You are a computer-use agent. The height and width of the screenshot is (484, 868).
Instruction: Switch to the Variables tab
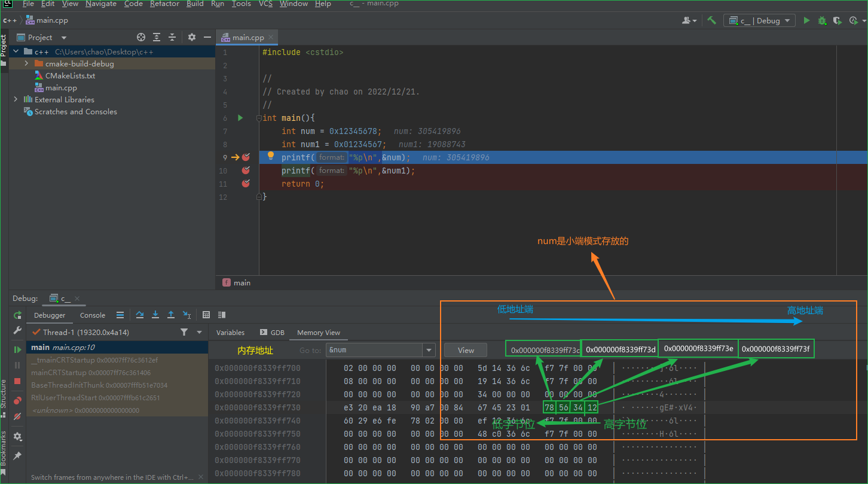coord(230,333)
